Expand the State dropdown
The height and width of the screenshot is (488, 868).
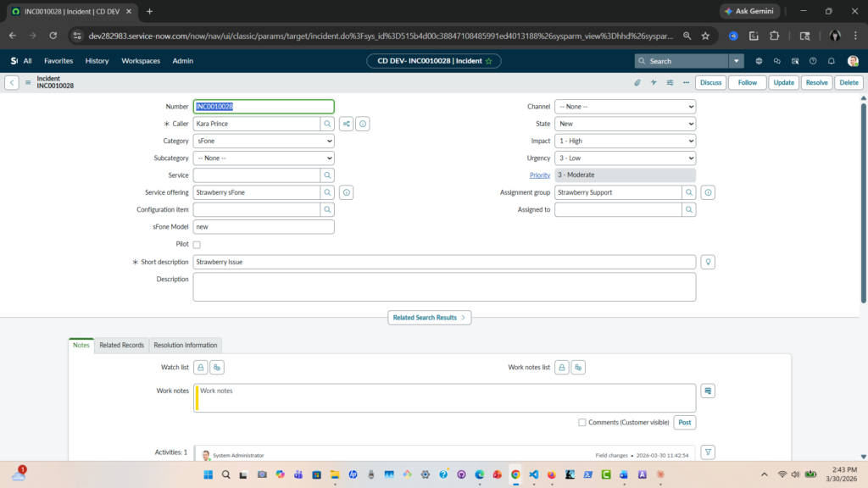[x=625, y=124]
